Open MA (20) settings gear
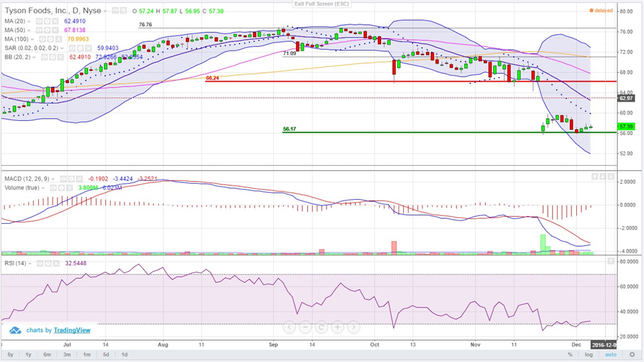This screenshot has height=362, width=644. coord(47,21)
